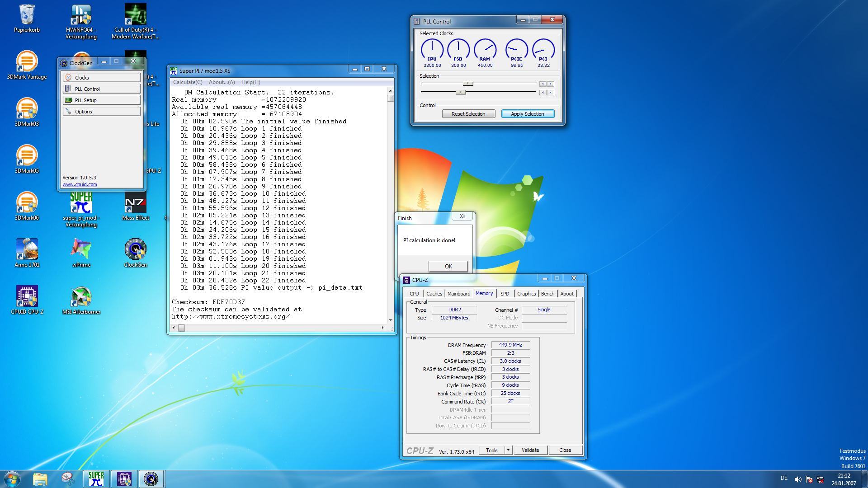Open the Calculate(C) menu in Super PI

pyautogui.click(x=187, y=82)
